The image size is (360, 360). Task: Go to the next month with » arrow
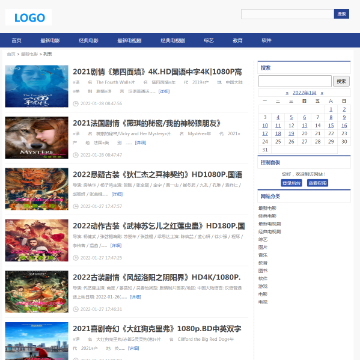[322, 93]
